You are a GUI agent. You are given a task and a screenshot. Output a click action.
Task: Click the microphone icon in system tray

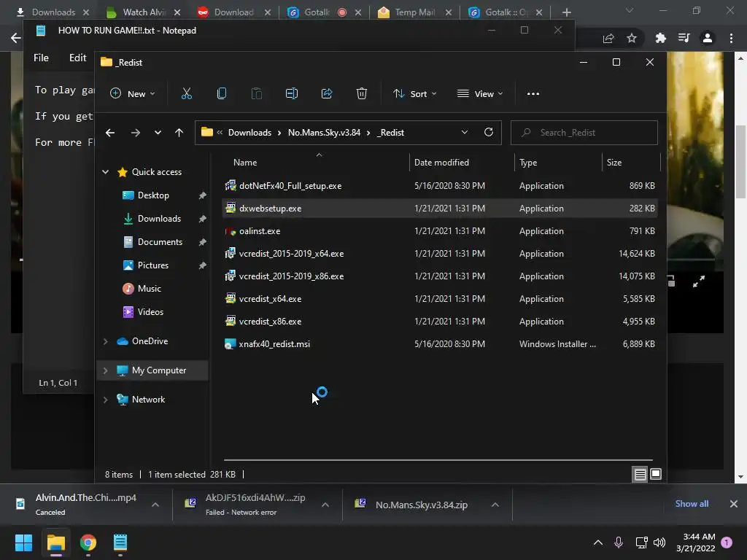point(619,542)
